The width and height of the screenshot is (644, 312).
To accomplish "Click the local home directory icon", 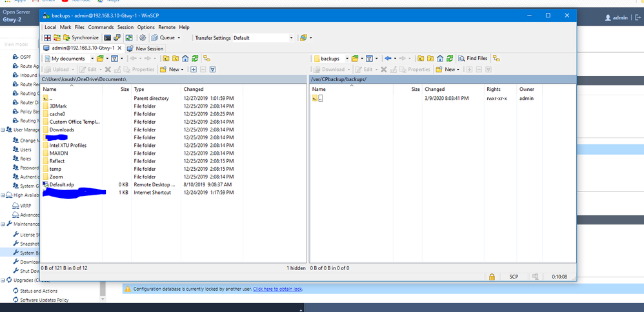I will click(x=185, y=58).
